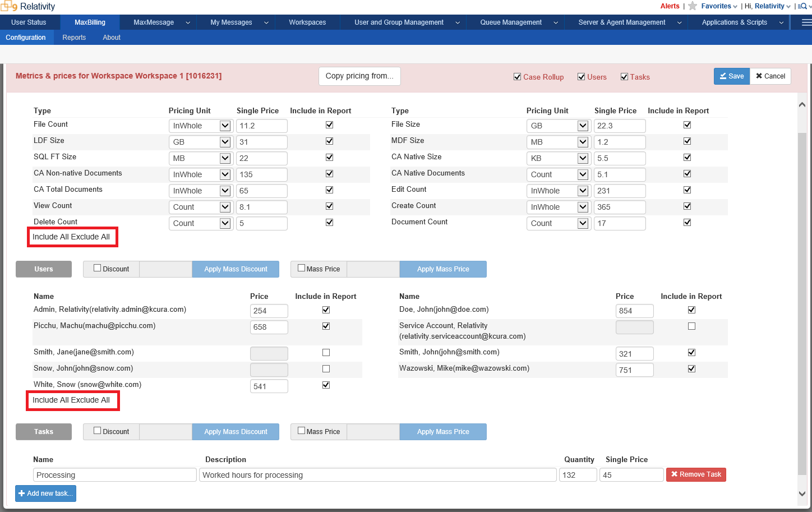Screen dimensions: 812x512
Task: Uncheck Include in Report for MDF Size
Action: click(x=687, y=141)
